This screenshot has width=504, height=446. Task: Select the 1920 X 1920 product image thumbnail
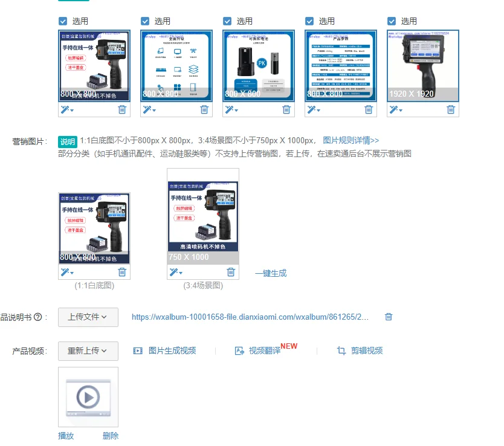coord(423,66)
